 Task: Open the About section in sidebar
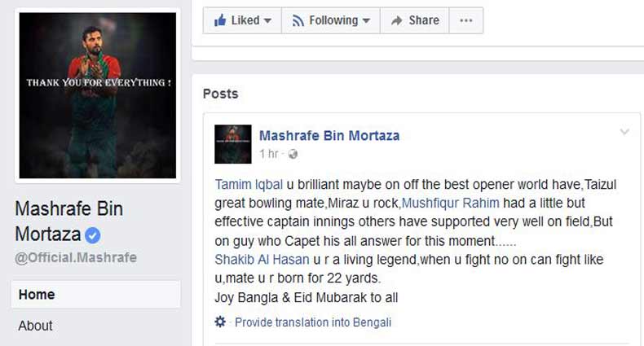point(35,326)
